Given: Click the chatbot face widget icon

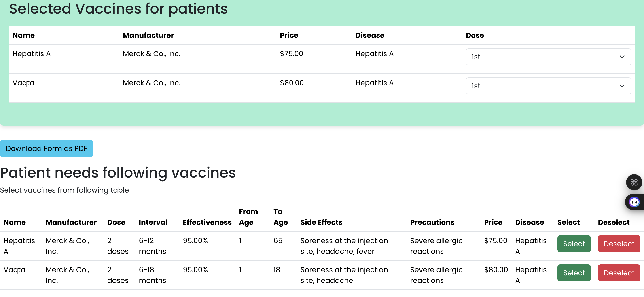Looking at the screenshot, I should click(634, 202).
